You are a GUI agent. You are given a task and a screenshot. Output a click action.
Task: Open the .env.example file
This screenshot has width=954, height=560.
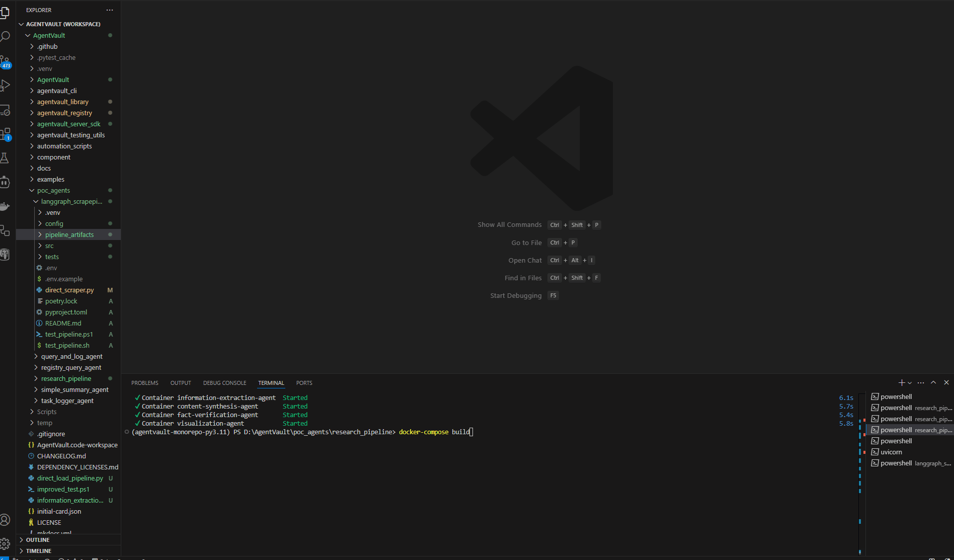[x=64, y=279]
